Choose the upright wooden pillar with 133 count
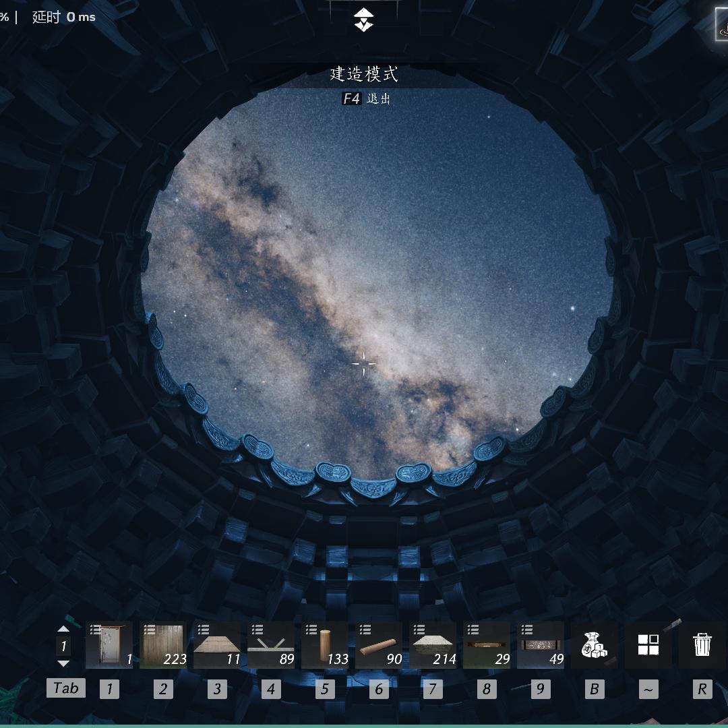 coord(325,645)
